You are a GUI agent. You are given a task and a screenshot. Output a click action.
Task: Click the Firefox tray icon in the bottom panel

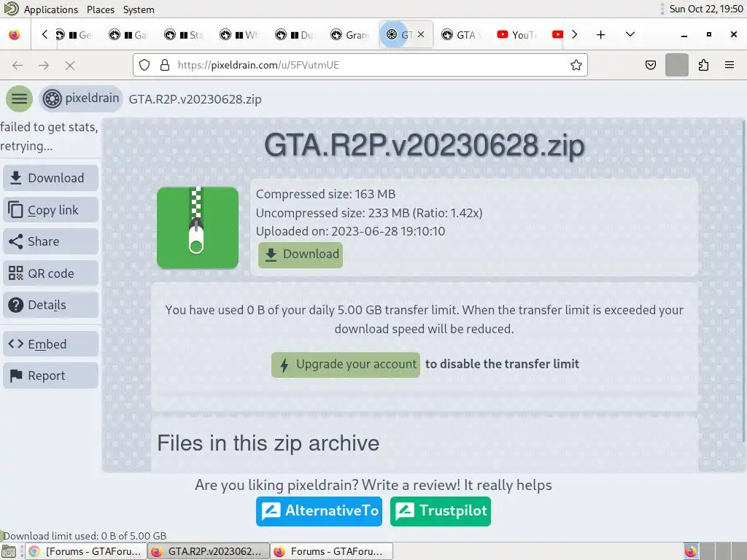[691, 551]
